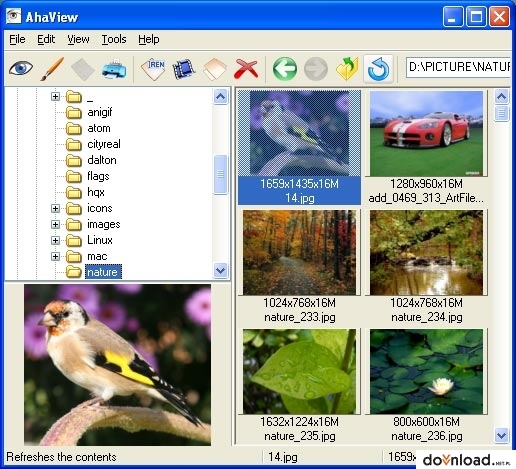
Task: Refresh contents with blue circular arrow
Action: (x=378, y=69)
